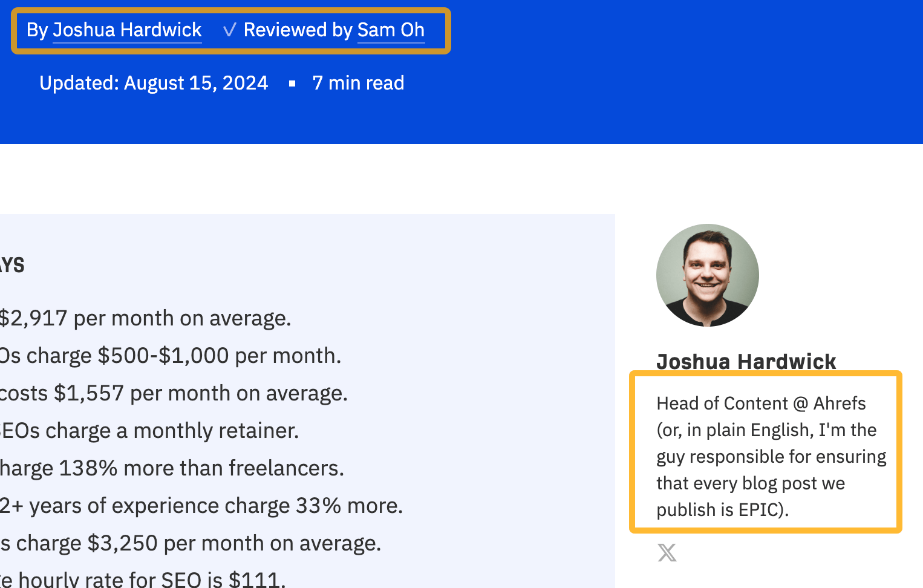Click the Updated: August 15, 2024 date
The width and height of the screenshot is (923, 588).
[154, 83]
